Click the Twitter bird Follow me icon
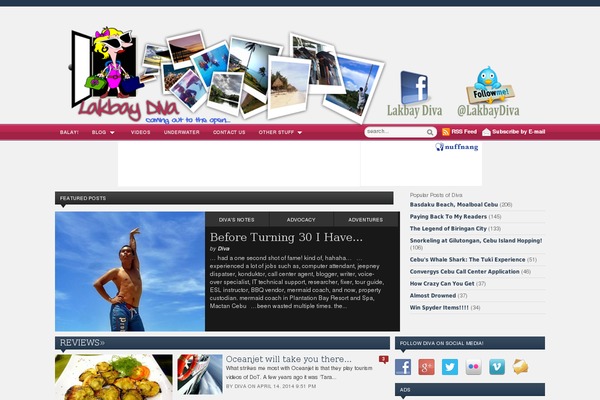Viewport: 600px width, 400px height. (490, 85)
